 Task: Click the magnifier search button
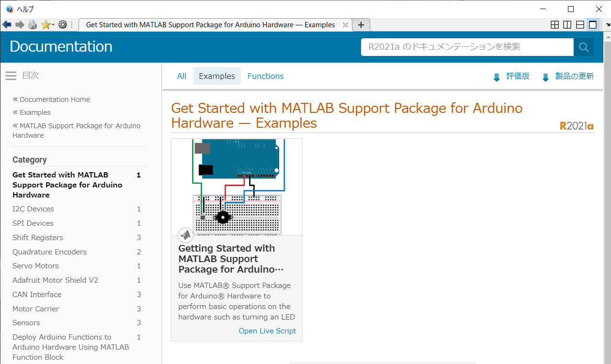tap(584, 47)
